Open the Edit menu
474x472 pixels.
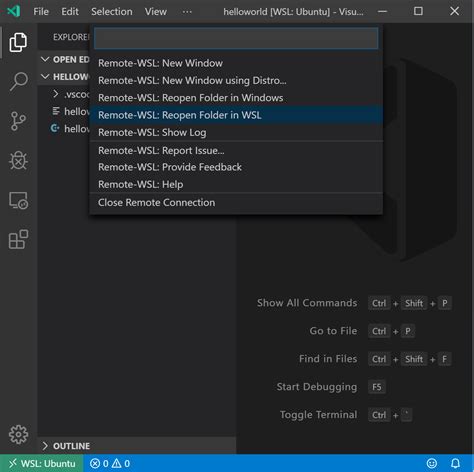(x=70, y=12)
